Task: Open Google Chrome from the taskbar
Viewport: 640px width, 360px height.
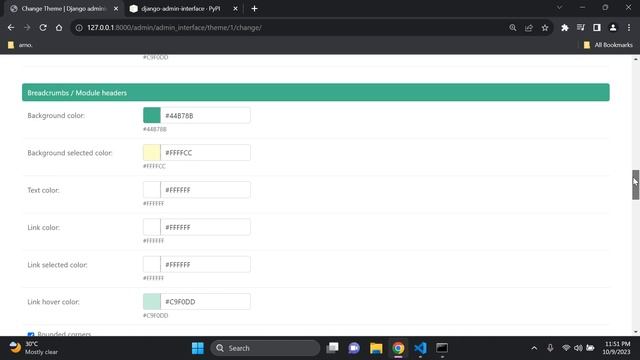Action: pyautogui.click(x=398, y=348)
